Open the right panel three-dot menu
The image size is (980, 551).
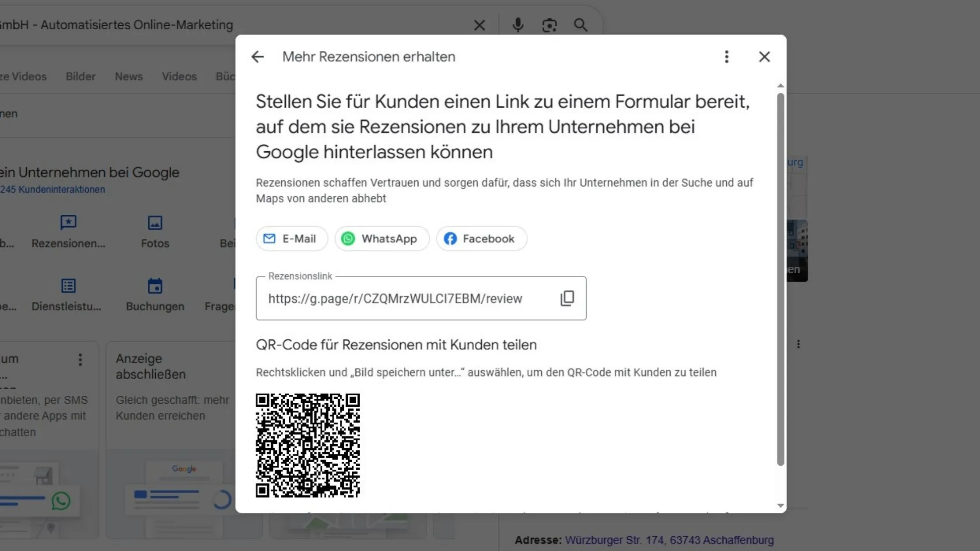click(798, 344)
